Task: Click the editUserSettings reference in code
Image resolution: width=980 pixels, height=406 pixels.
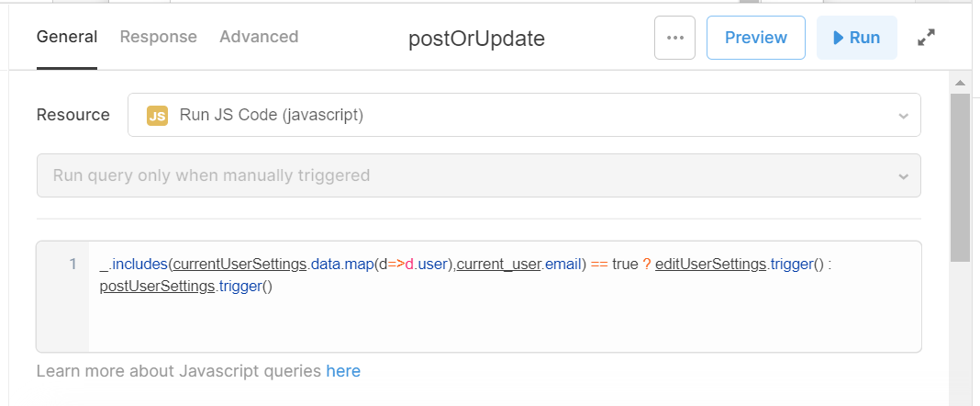Action: point(710,264)
